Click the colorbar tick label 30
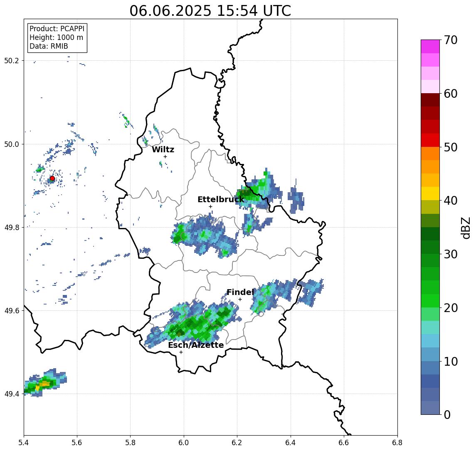Image resolution: width=476 pixels, height=451 pixels. click(x=451, y=254)
